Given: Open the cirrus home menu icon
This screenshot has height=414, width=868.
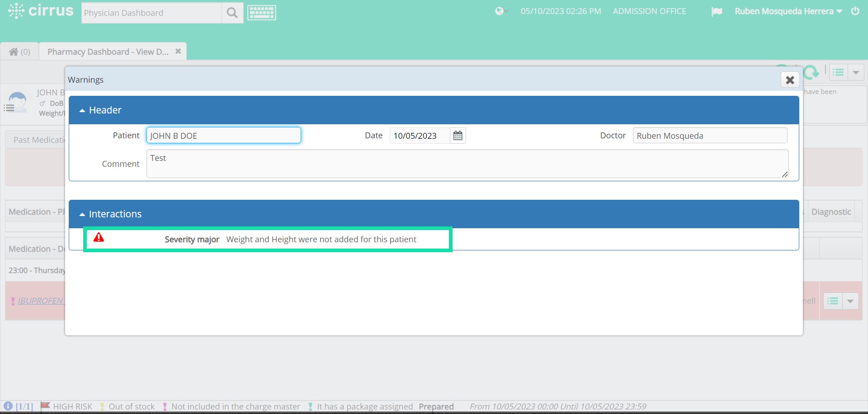Looking at the screenshot, I should pyautogui.click(x=15, y=11).
